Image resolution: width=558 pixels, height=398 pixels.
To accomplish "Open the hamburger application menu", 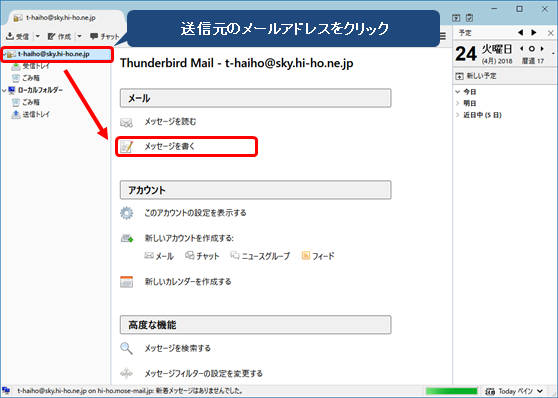I will pos(443,36).
